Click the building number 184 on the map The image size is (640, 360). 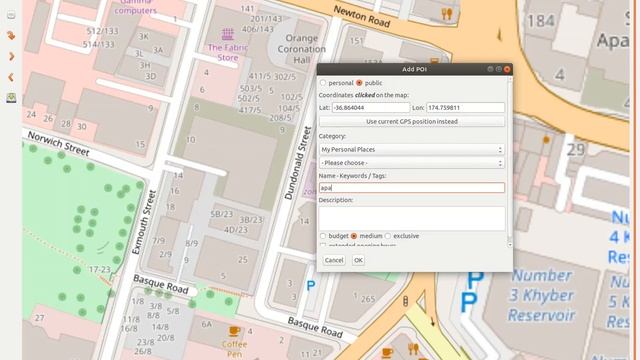(x=541, y=21)
